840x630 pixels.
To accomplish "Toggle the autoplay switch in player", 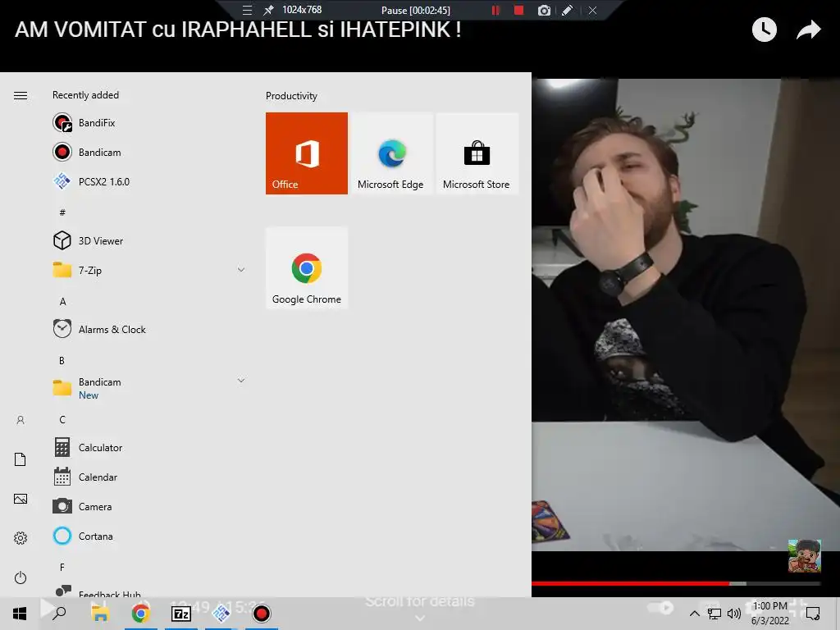I will coord(660,608).
